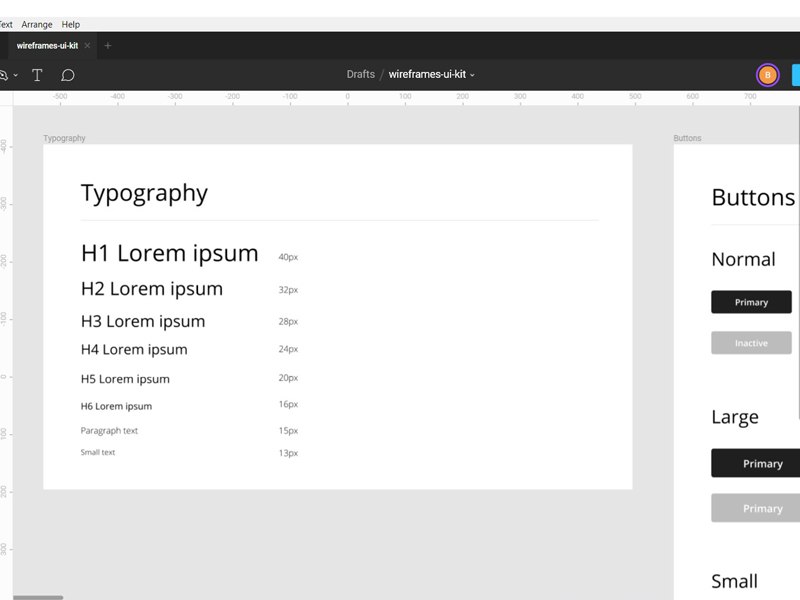Close the wireframes-ui-kit tab

88,46
